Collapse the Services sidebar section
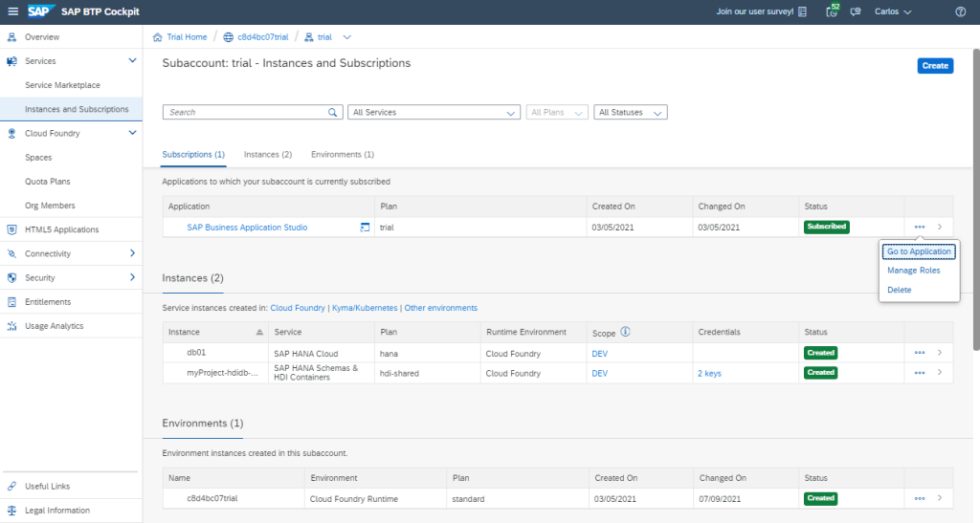980x523 pixels. pos(132,60)
